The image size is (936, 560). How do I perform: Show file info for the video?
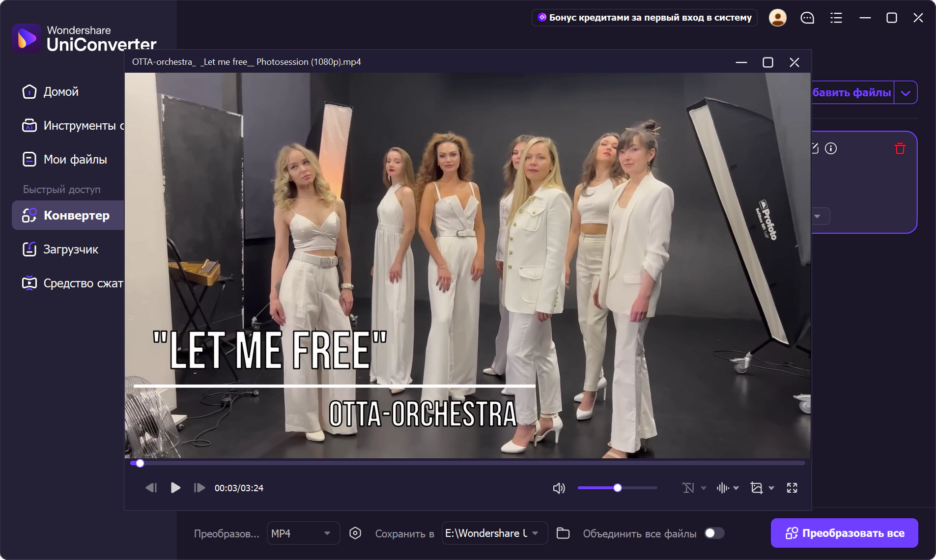click(x=831, y=148)
